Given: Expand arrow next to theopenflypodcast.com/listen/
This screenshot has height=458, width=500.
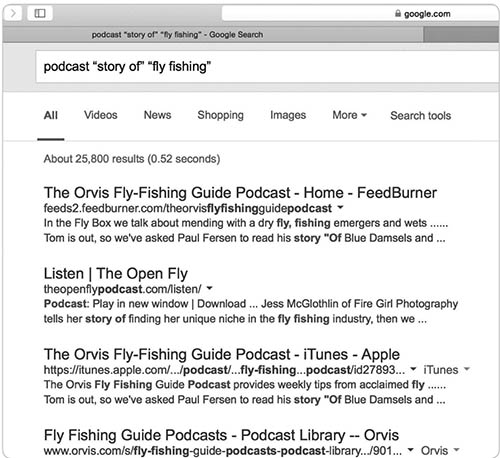Looking at the screenshot, I should pyautogui.click(x=209, y=288).
